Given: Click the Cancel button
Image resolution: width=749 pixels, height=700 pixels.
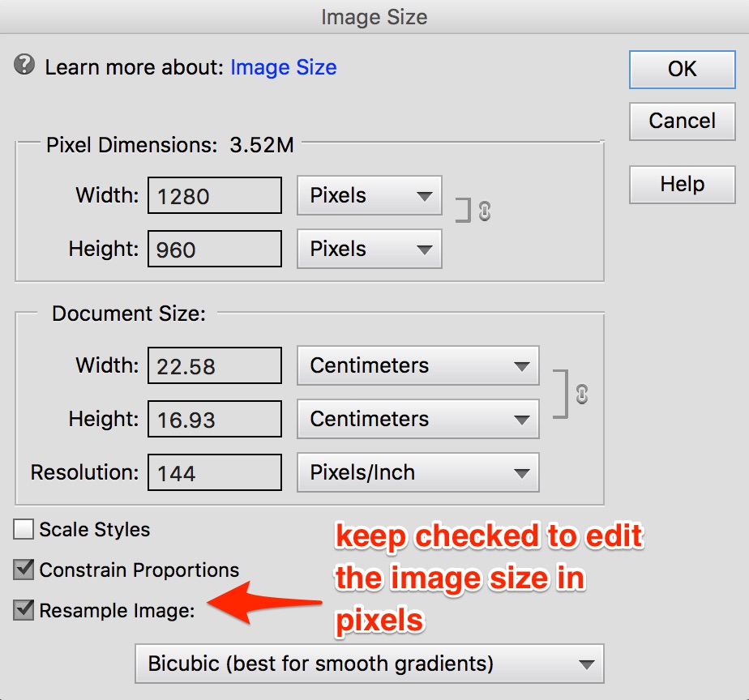Looking at the screenshot, I should 682,122.
